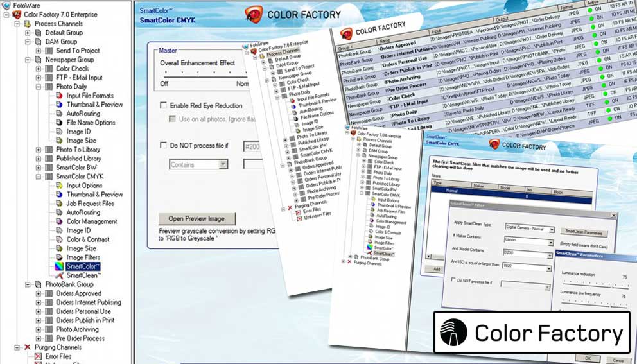The image size is (637, 364).
Task: Click the FotoWare root icon in large tree
Action: click(x=6, y=6)
